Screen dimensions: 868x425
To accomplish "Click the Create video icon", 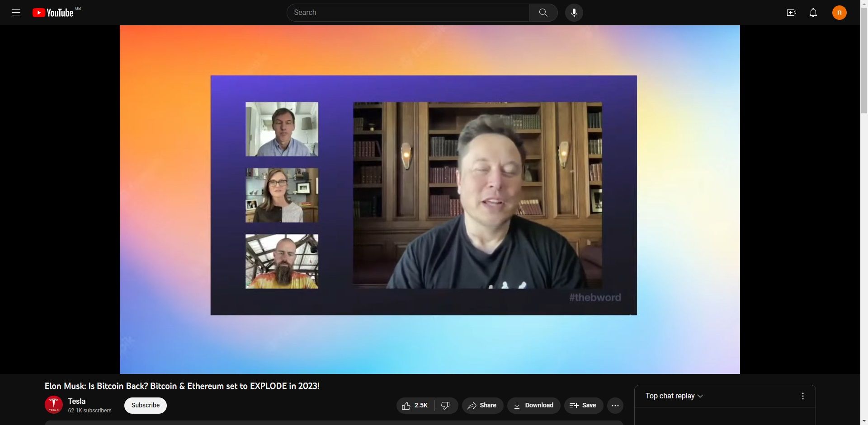I will pyautogui.click(x=791, y=12).
